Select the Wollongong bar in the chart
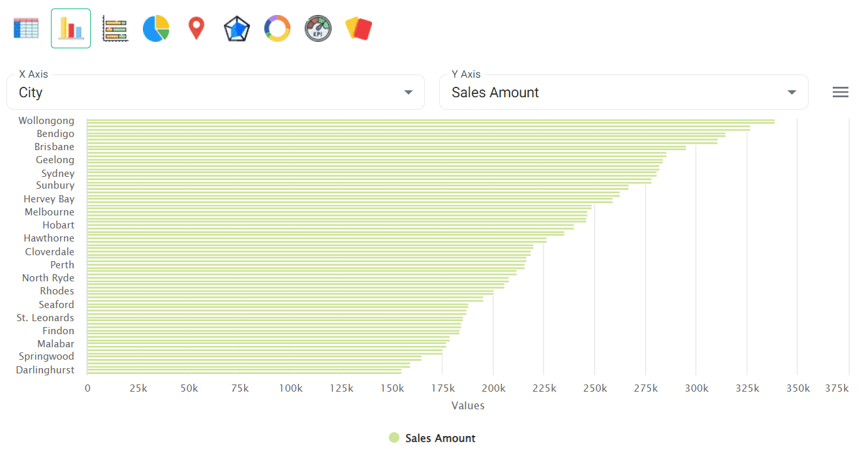This screenshot has height=453, width=868. [392, 121]
